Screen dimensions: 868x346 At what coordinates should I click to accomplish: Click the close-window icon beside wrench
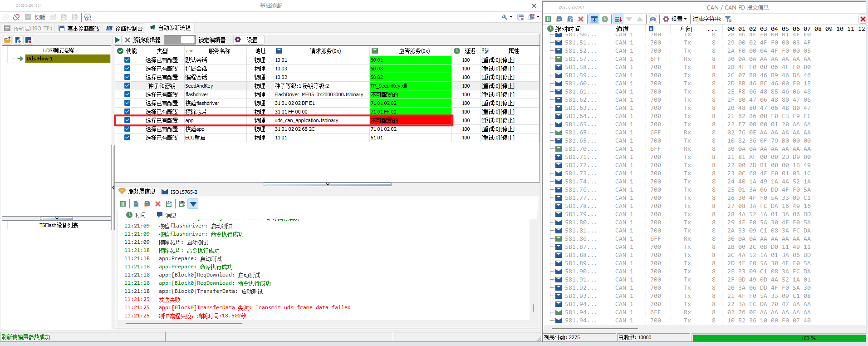tap(521, 17)
